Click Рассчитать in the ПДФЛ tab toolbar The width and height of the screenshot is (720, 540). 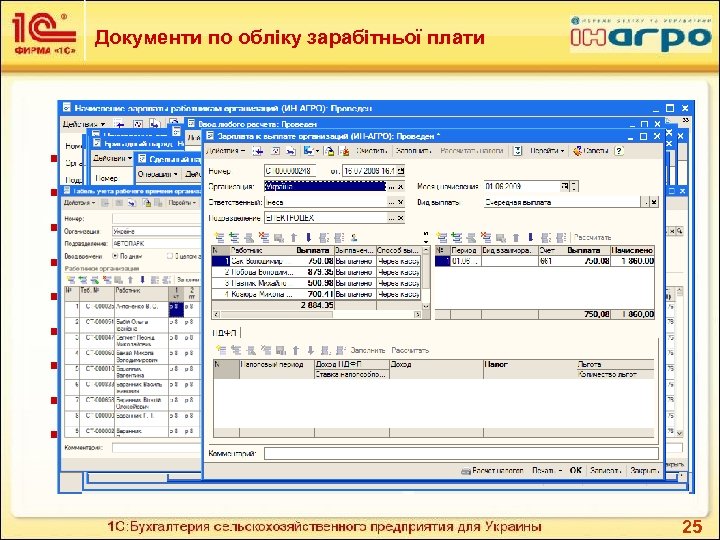click(x=411, y=350)
